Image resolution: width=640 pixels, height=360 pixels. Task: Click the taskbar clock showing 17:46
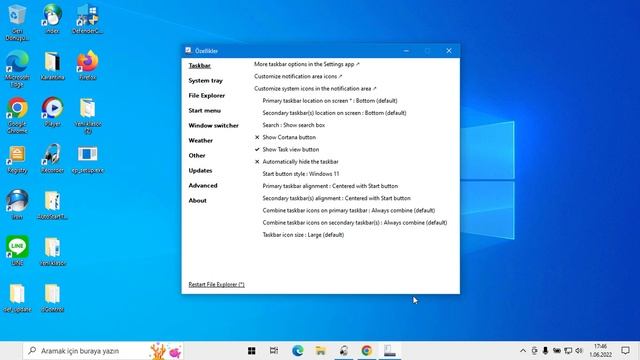tap(600, 351)
